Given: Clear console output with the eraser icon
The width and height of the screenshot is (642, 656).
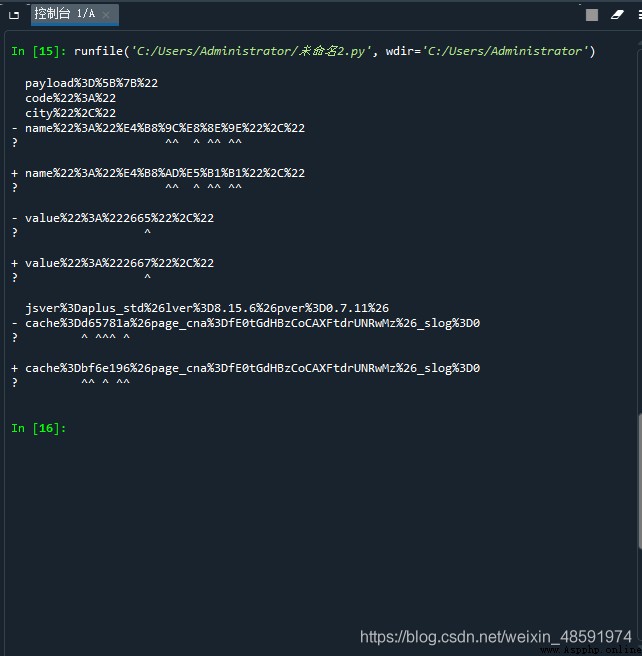Looking at the screenshot, I should pos(617,15).
